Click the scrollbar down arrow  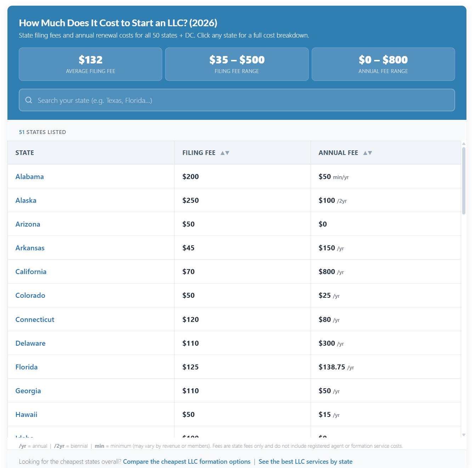(x=464, y=435)
